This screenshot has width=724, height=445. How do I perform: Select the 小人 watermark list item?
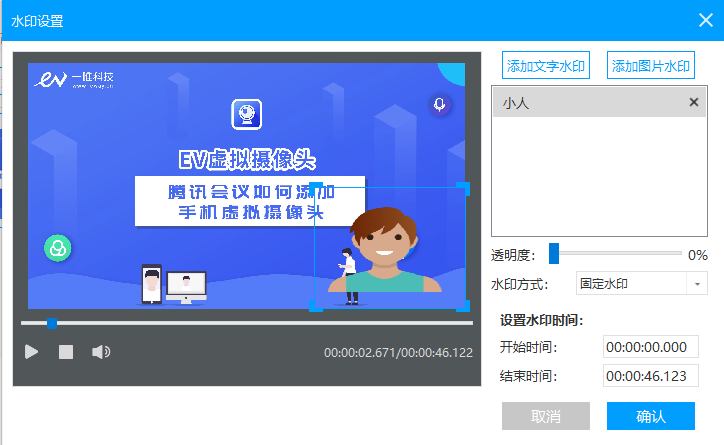tap(599, 102)
